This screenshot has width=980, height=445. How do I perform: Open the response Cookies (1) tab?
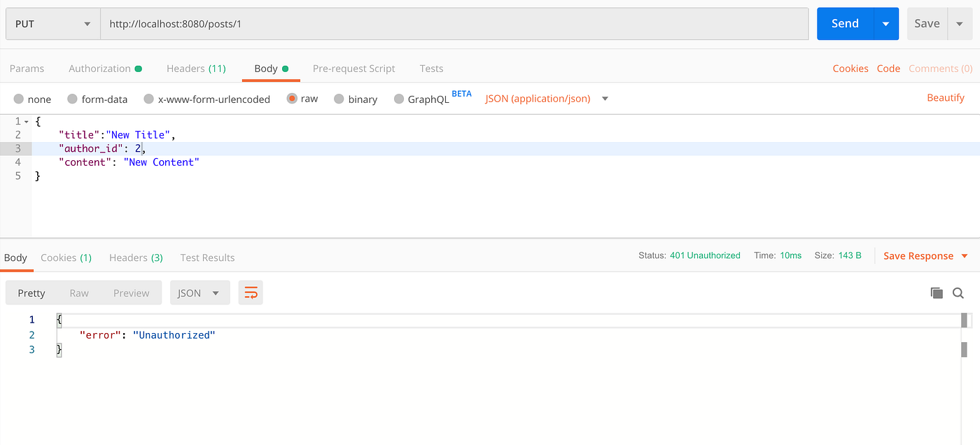66,257
